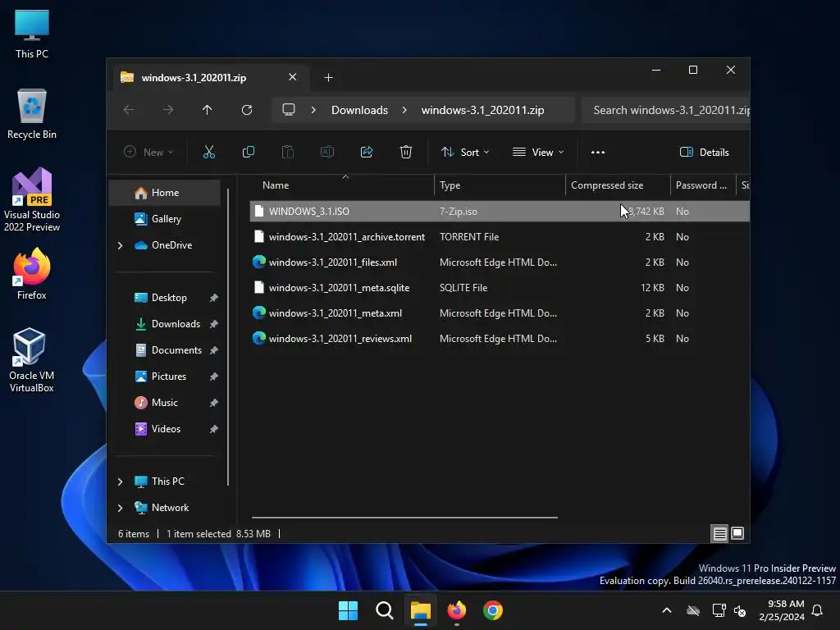840x630 pixels.
Task: Click Downloads in the address breadcrumb
Action: (359, 110)
